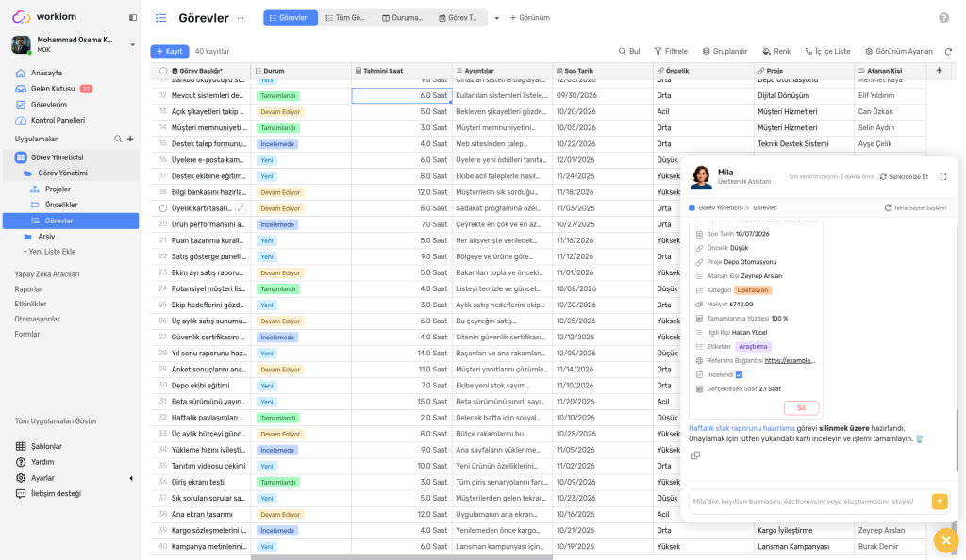Select the Üyelik kartı tasarı row checkbox
Viewport: 966px width, 560px height.
[x=163, y=208]
